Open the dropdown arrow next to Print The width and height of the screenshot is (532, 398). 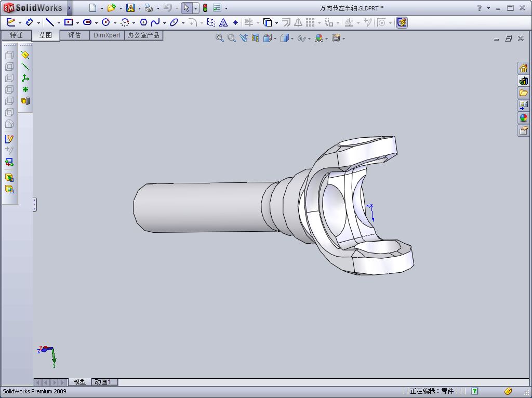[x=158, y=8]
